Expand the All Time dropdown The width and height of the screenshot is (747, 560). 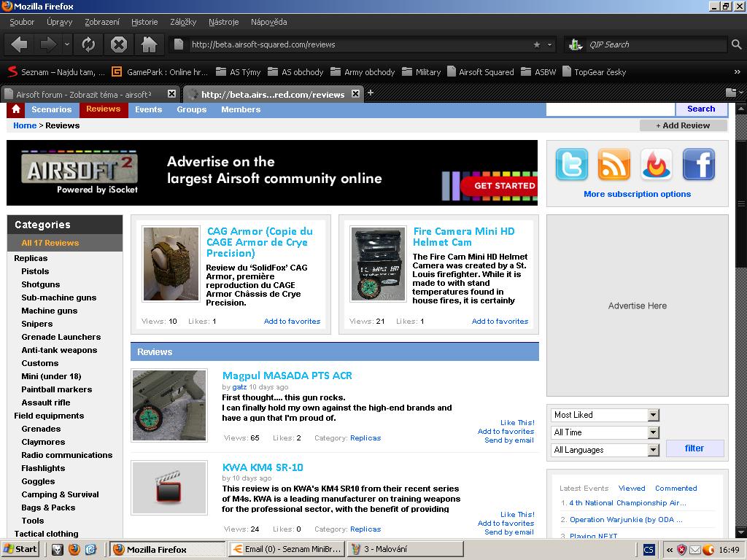click(x=653, y=432)
